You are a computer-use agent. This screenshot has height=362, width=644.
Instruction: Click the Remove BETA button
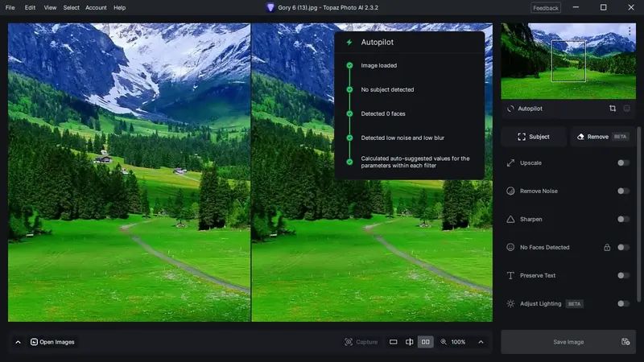click(x=602, y=137)
